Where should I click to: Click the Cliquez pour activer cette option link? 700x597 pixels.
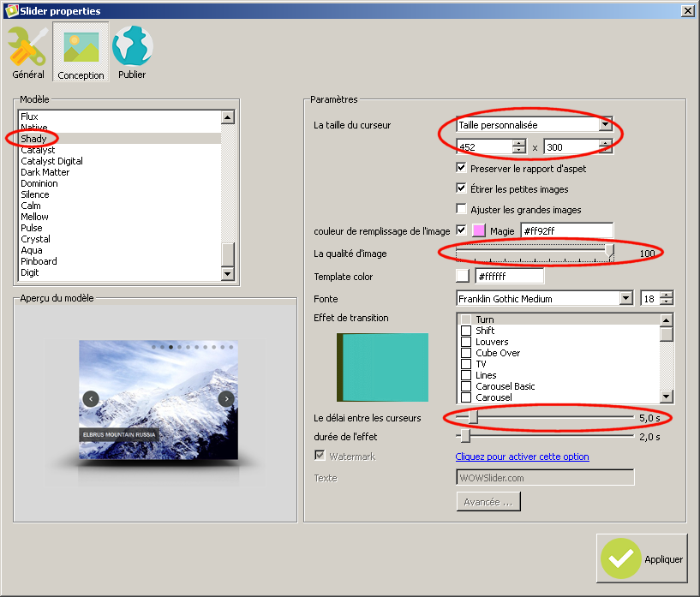pos(523,457)
